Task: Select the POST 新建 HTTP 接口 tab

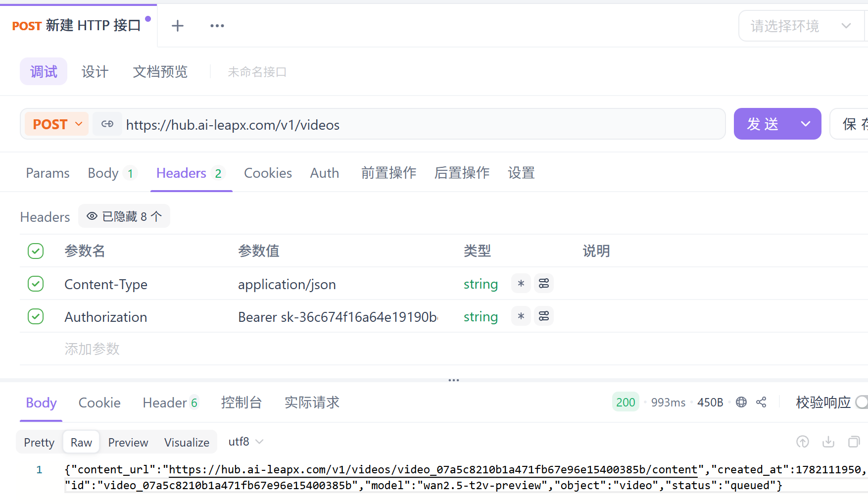Action: (x=79, y=25)
